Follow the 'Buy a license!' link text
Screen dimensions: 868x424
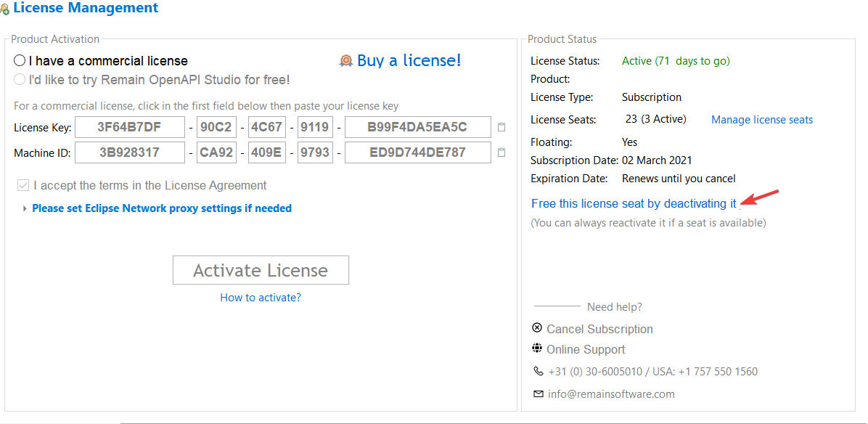(x=409, y=61)
